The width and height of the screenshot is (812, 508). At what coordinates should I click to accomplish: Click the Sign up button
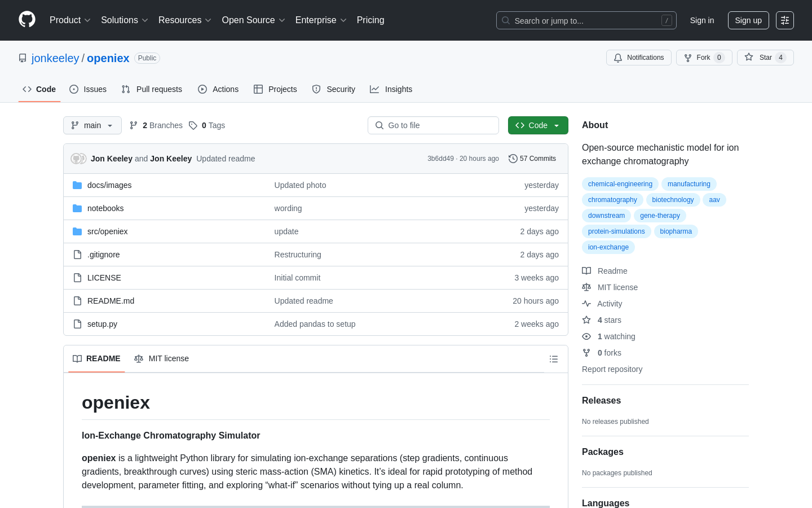point(748,20)
